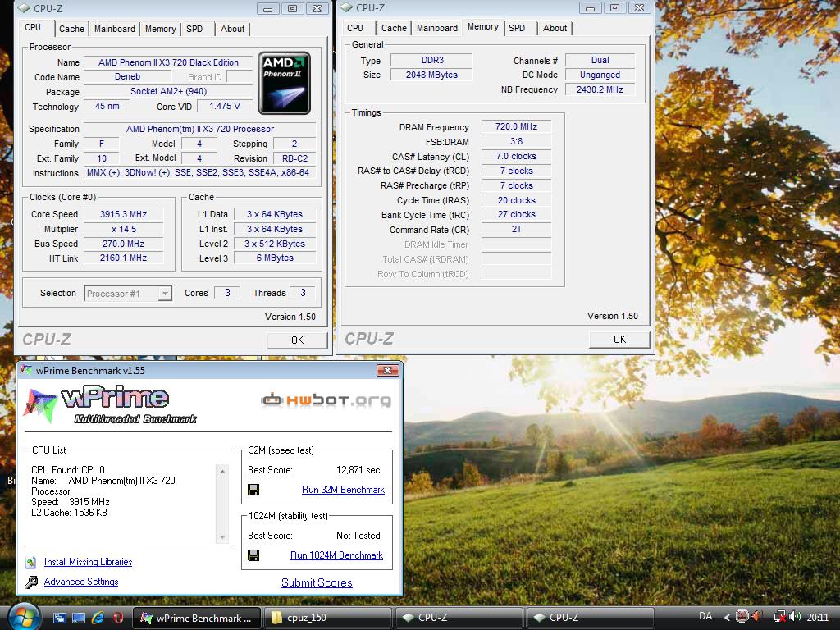Screen dimensions: 840x630
Task: Click the Submit Scores link
Action: point(317,583)
